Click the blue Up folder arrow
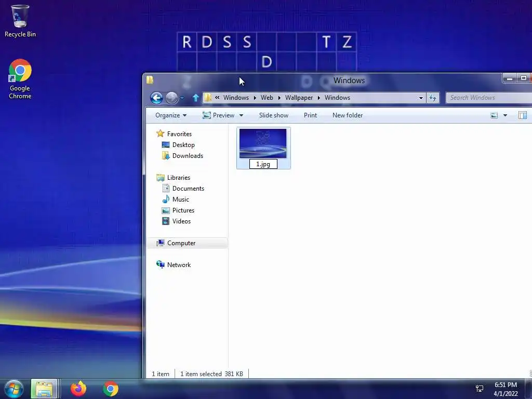 click(195, 98)
